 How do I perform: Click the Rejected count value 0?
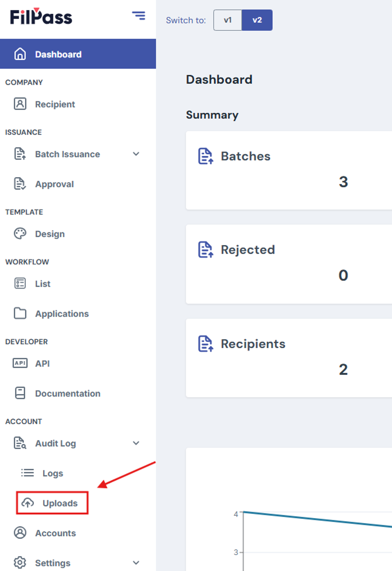coord(343,275)
